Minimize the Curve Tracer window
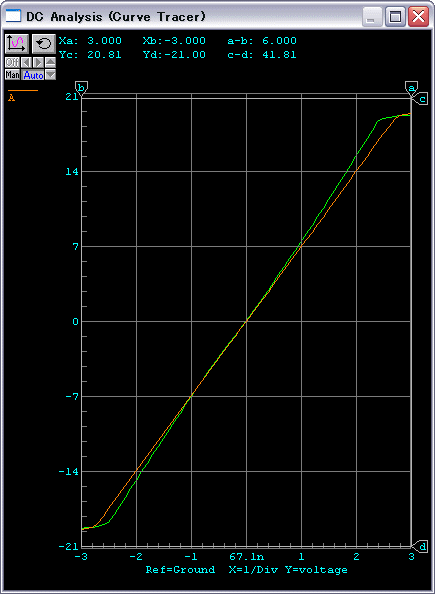 point(372,16)
